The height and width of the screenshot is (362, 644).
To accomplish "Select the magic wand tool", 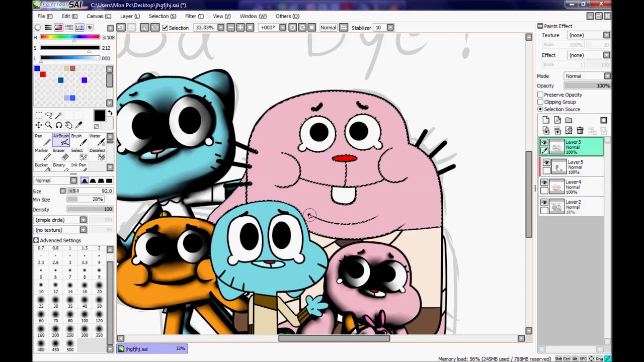I will click(x=59, y=115).
